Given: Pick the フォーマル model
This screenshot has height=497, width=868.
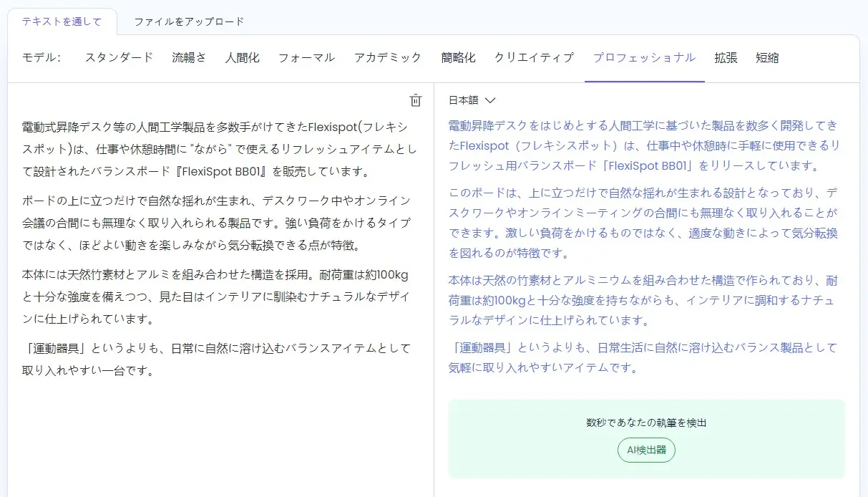Looking at the screenshot, I should (x=306, y=57).
